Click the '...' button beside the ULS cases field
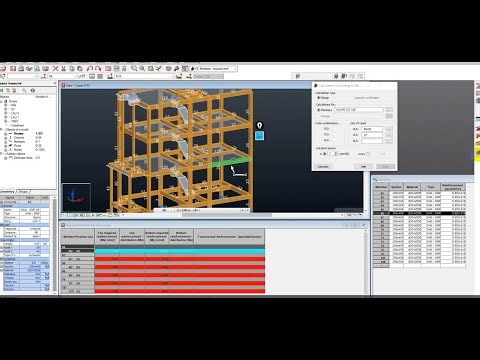The width and height of the screenshot is (480, 360). point(389,129)
